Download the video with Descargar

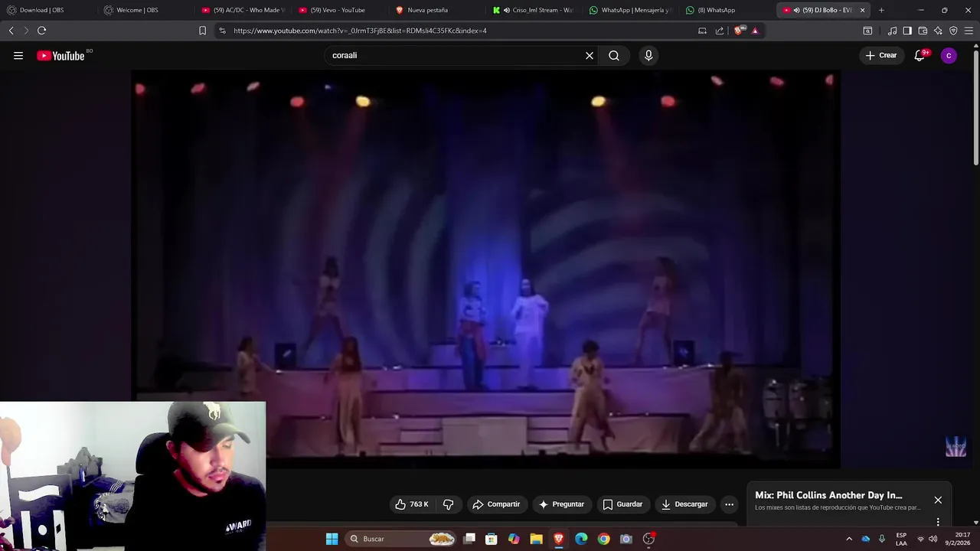click(684, 504)
